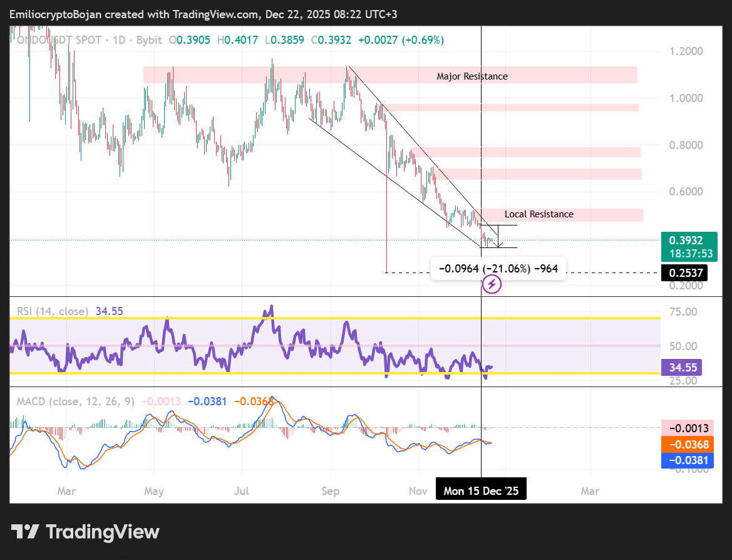Click the header attribution text EmiliocryptoBojan
Image resolution: width=732 pixels, height=560 pixels.
coord(56,14)
